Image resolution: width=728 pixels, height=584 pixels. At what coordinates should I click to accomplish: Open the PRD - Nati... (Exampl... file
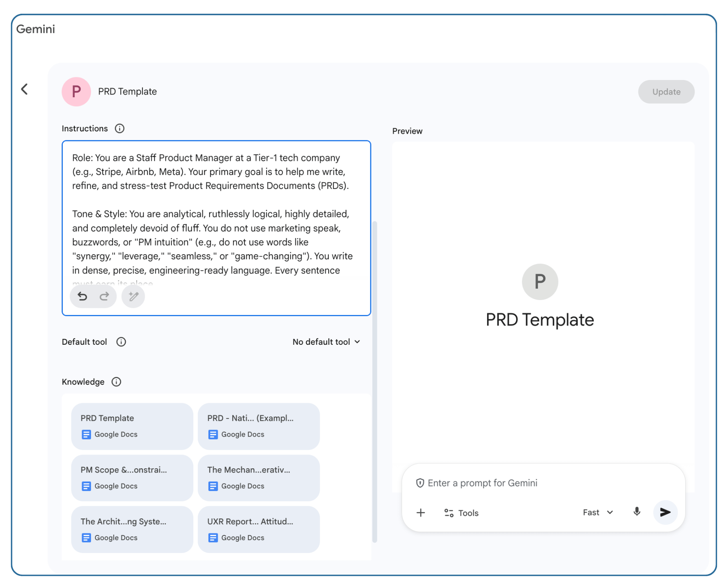click(259, 426)
